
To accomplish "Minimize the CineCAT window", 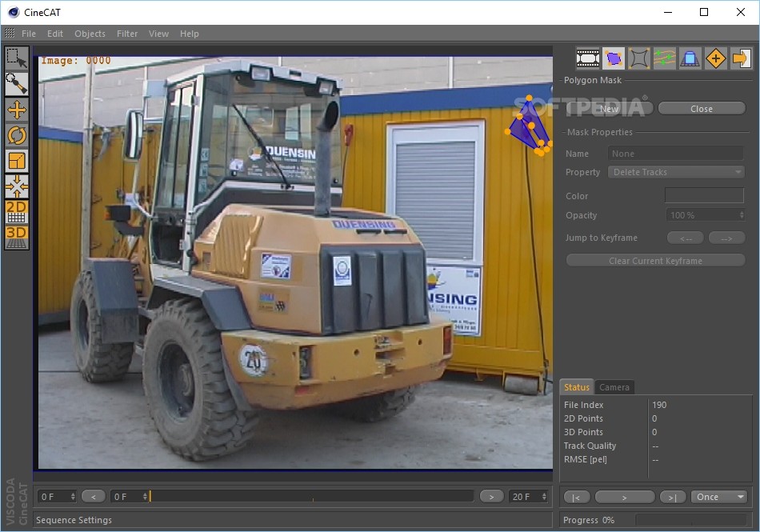I will 668,12.
